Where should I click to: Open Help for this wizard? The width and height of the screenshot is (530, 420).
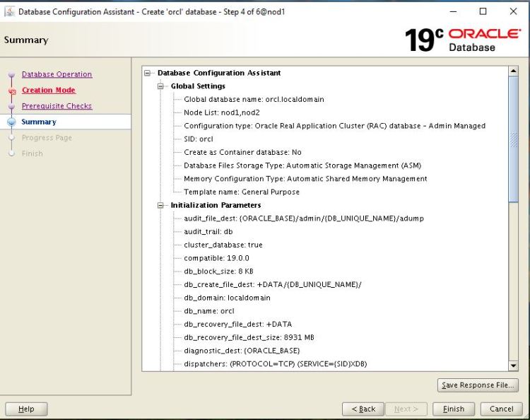[x=26, y=409]
